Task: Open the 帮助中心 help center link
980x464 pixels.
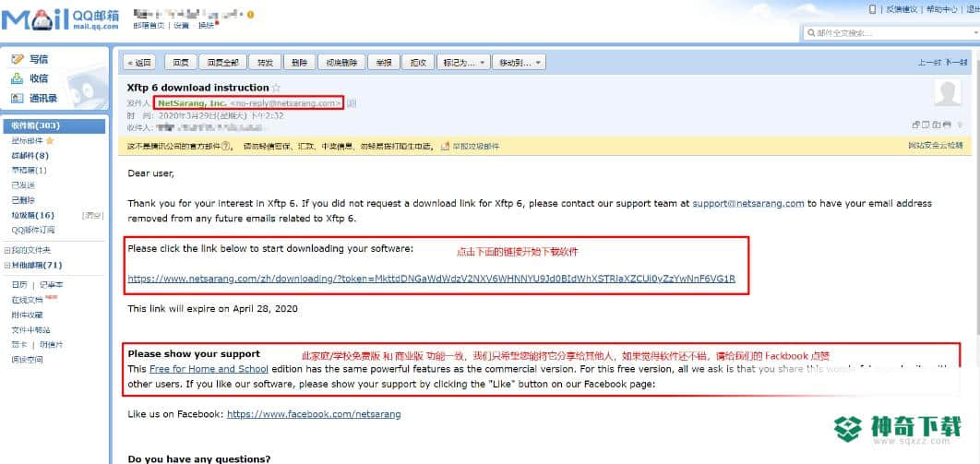Action: tap(941, 8)
